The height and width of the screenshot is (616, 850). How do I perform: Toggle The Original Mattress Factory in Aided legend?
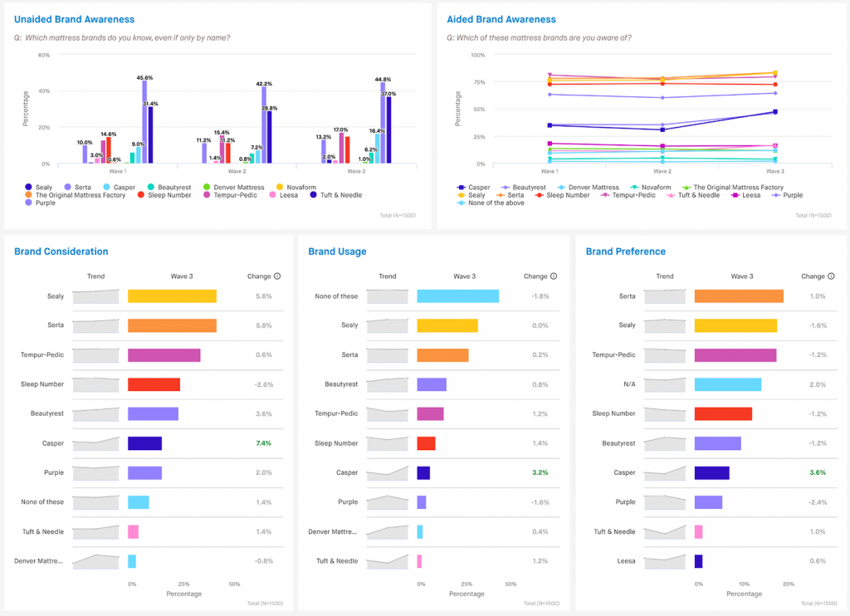tap(733, 187)
